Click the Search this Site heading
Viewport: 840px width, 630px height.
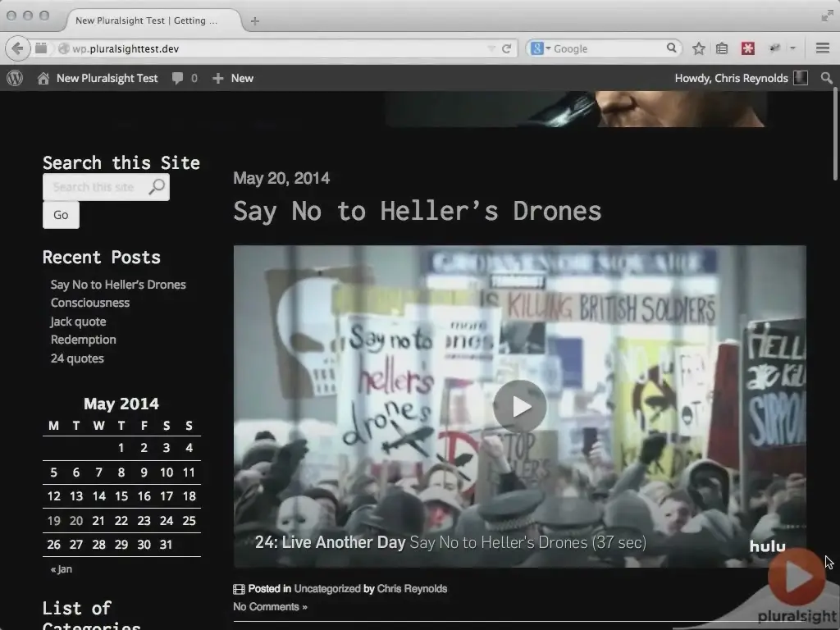coord(121,162)
